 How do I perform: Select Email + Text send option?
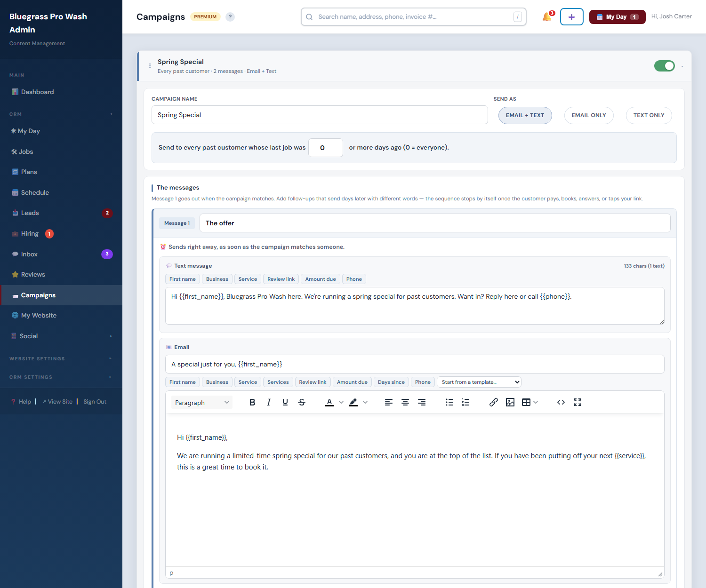pyautogui.click(x=525, y=115)
